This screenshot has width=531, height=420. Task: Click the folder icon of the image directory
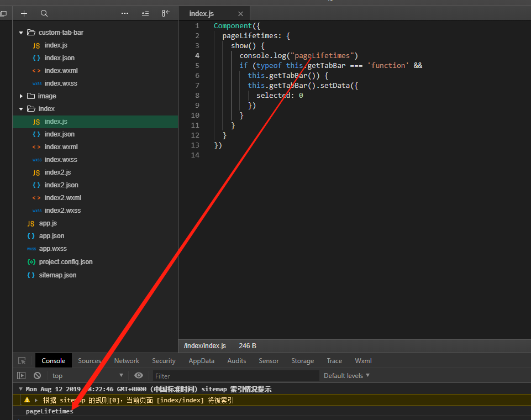tap(31, 96)
